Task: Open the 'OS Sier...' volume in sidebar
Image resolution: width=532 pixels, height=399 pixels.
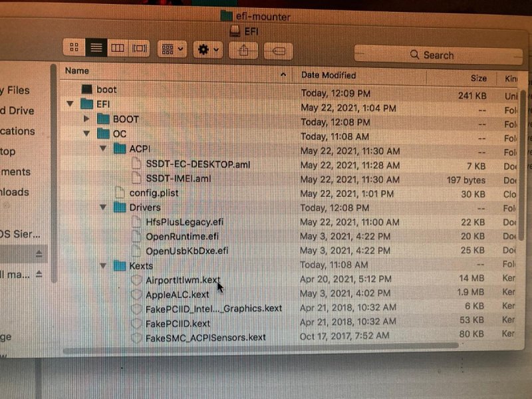Action: [x=20, y=234]
